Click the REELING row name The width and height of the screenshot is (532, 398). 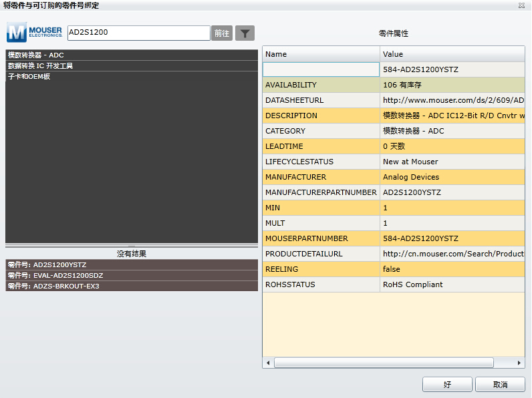point(281,269)
